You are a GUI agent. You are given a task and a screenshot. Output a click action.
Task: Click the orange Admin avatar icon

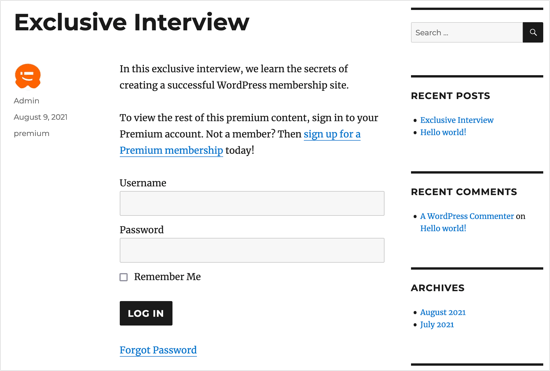point(28,76)
